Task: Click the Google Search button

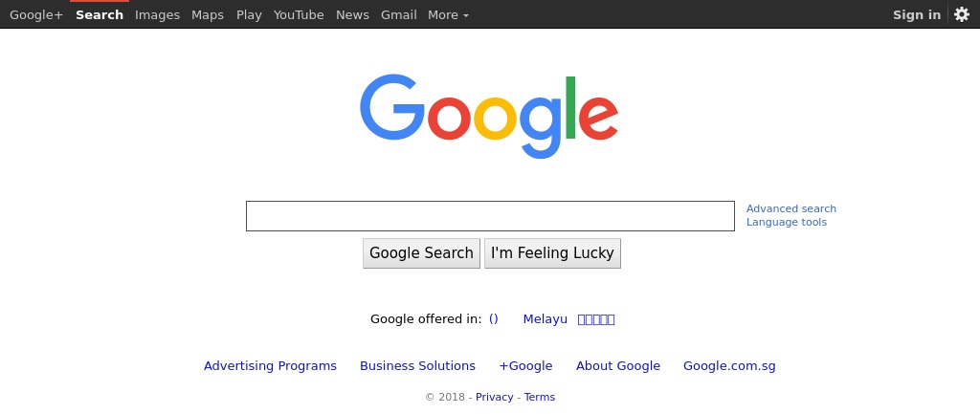Action: [x=421, y=253]
